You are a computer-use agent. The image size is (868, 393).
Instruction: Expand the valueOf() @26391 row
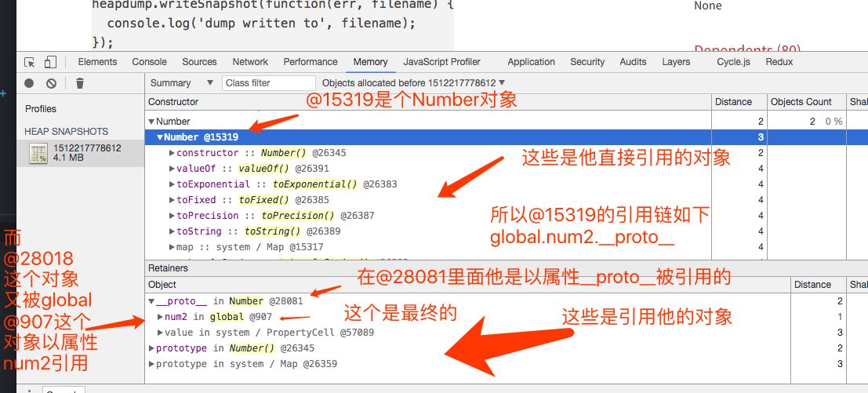click(173, 169)
